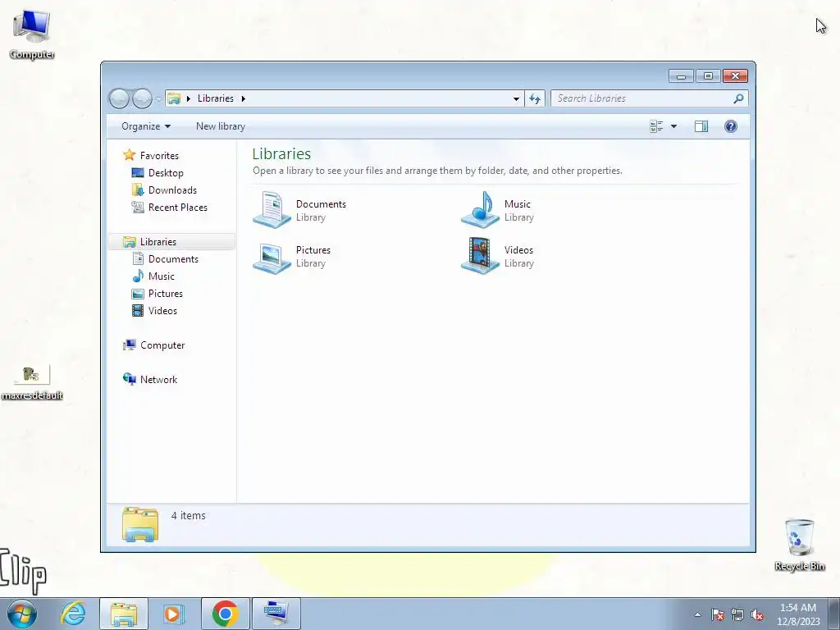Expand the arrow before Libraries in the address bar
The image size is (840, 630).
pos(189,98)
